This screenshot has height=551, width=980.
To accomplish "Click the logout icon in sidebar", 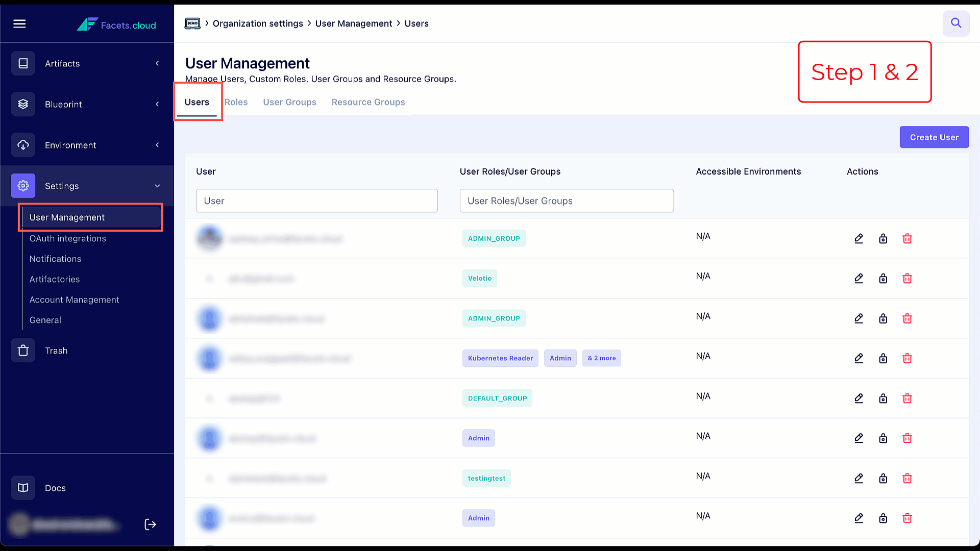I will (x=150, y=524).
